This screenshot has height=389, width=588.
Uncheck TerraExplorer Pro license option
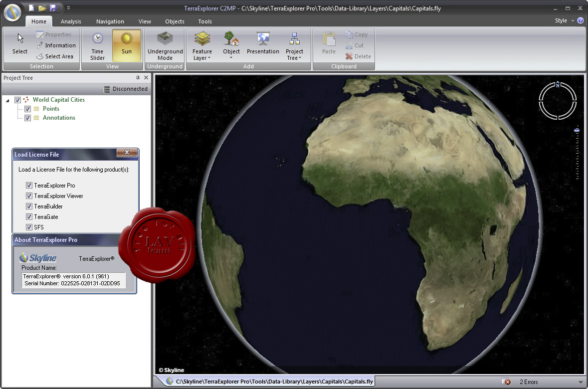[x=29, y=186]
